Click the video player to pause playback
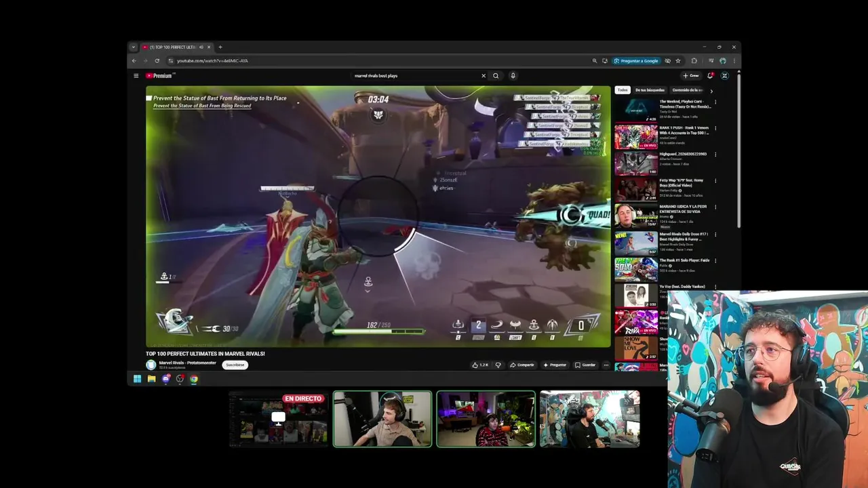Image resolution: width=868 pixels, height=488 pixels. tap(378, 216)
